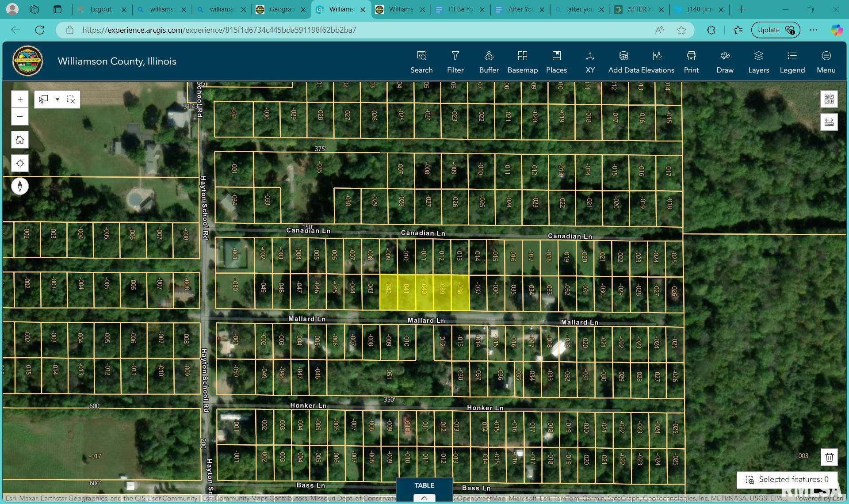The image size is (849, 504).
Task: Open the browser profile avatar
Action: click(12, 9)
